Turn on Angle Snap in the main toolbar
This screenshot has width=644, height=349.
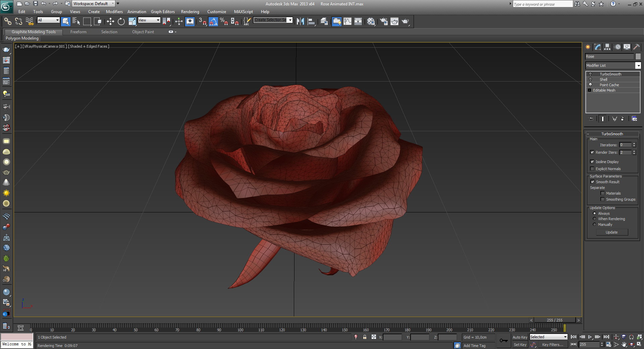tap(213, 21)
